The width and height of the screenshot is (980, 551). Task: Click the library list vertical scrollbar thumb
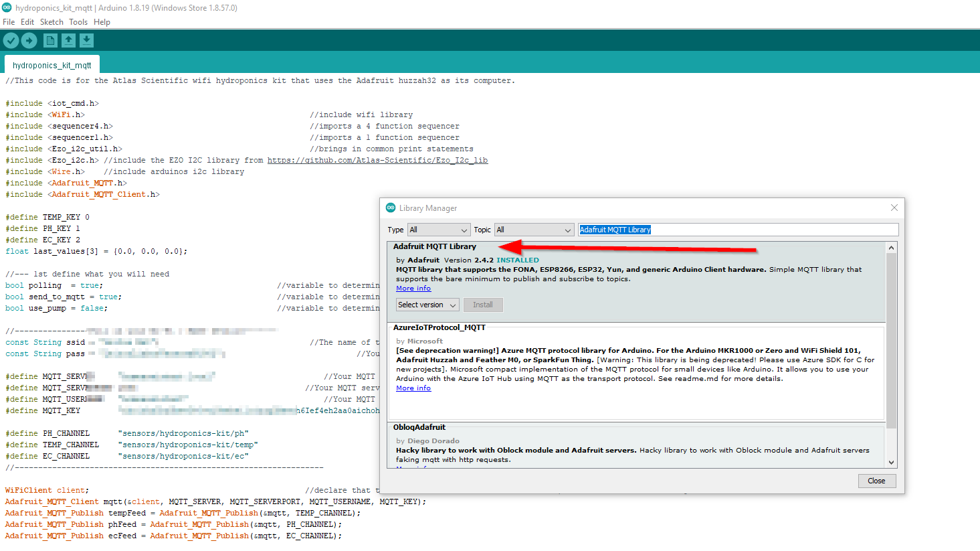pos(891,341)
